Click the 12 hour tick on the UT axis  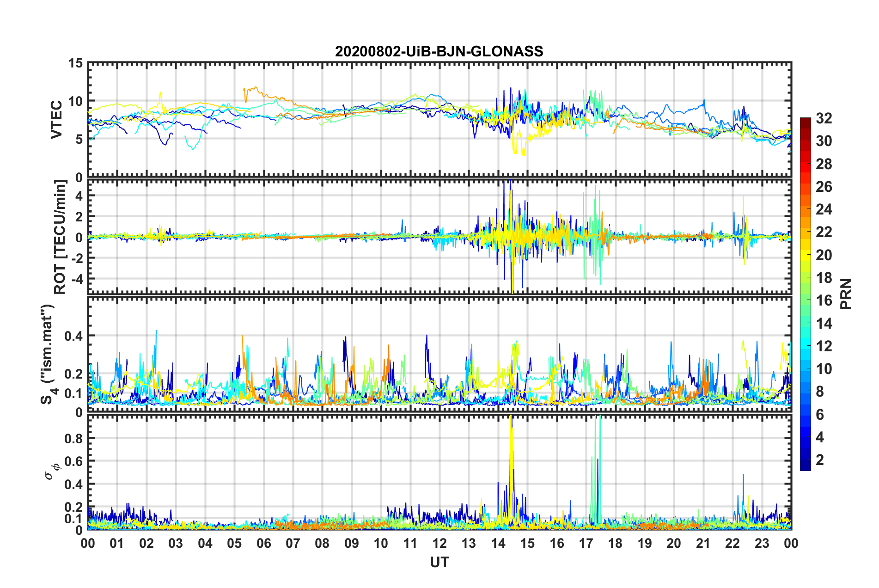pyautogui.click(x=439, y=543)
